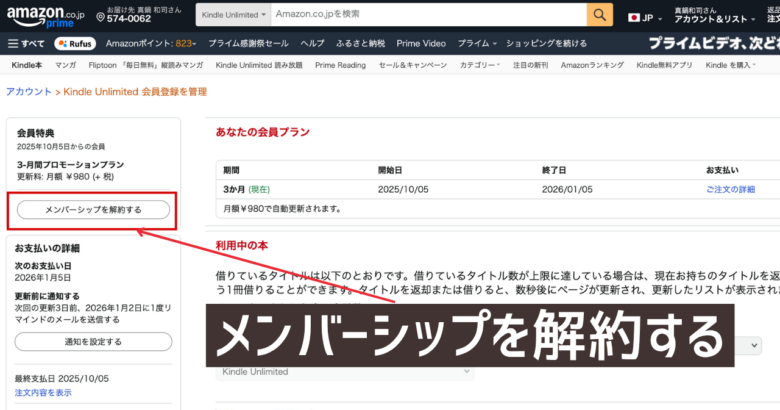
Task: Open the Prime Video menu item
Action: point(421,44)
